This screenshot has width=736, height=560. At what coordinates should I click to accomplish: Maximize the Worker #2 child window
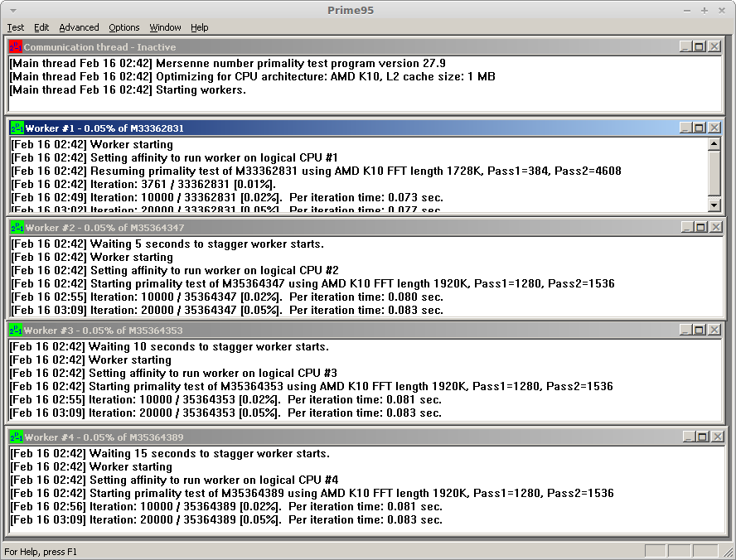point(699,227)
